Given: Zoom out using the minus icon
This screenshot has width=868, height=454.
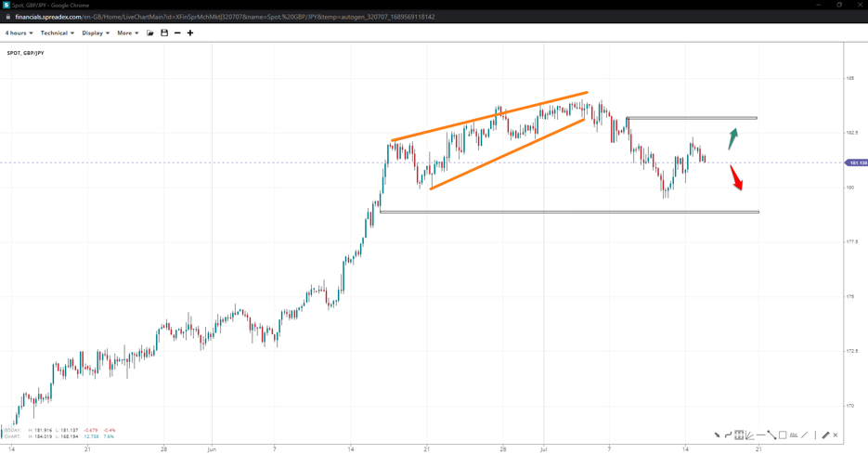Looking at the screenshot, I should pyautogui.click(x=177, y=33).
